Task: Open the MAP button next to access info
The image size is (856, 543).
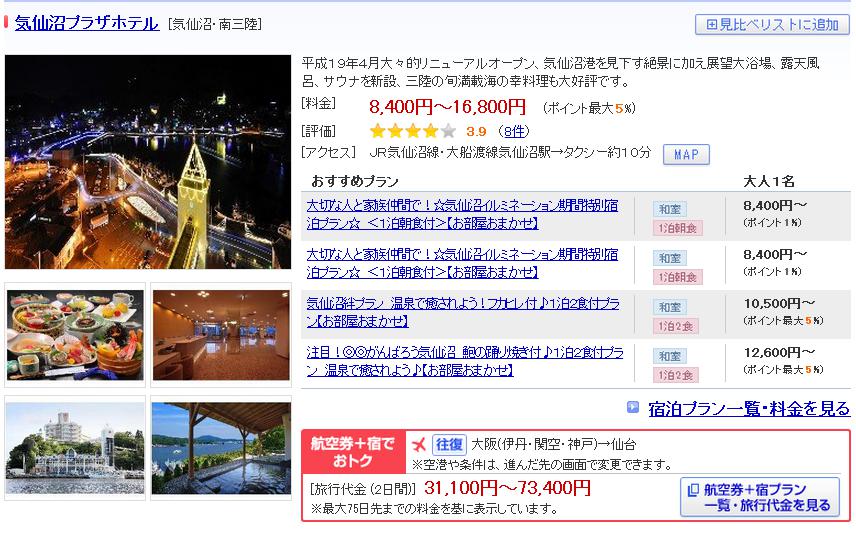Action: (x=686, y=154)
